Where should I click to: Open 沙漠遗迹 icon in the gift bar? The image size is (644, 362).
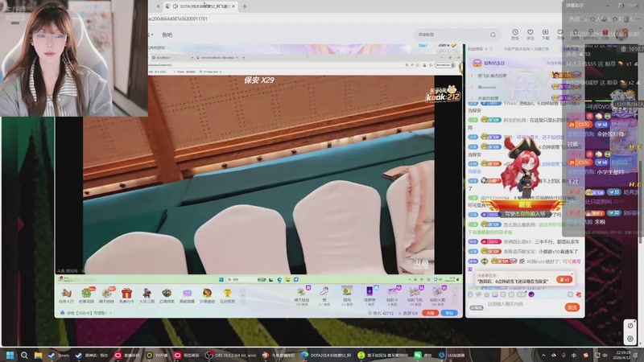tap(207, 295)
